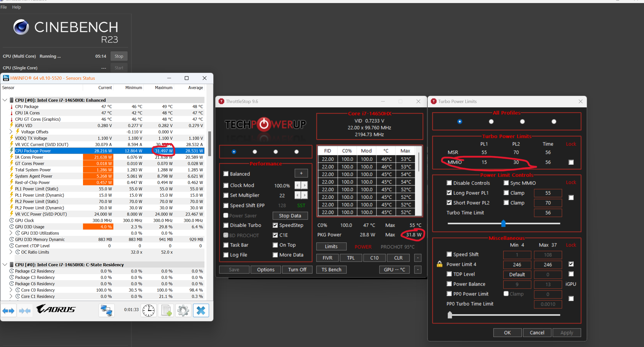644x347 pixels.
Task: Click OK in Turbo Power Limits
Action: (507, 333)
